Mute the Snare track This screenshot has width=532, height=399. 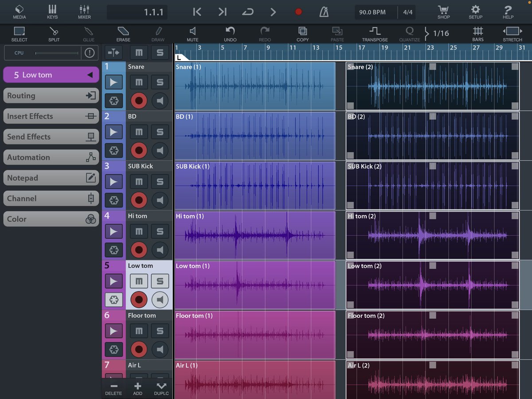pos(139,82)
